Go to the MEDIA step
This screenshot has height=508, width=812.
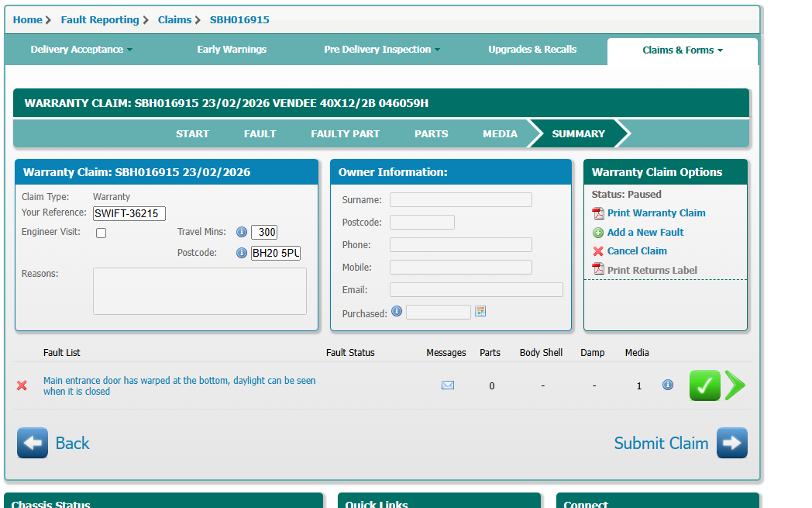click(x=500, y=133)
